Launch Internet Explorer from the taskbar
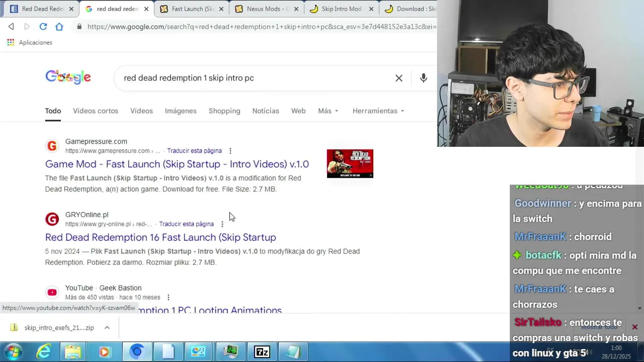Screen dimensions: 644x362 click(44, 352)
